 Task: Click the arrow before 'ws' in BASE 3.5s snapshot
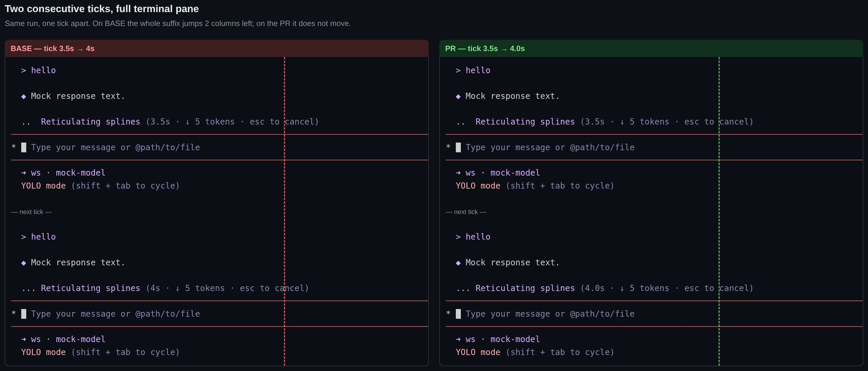(24, 173)
